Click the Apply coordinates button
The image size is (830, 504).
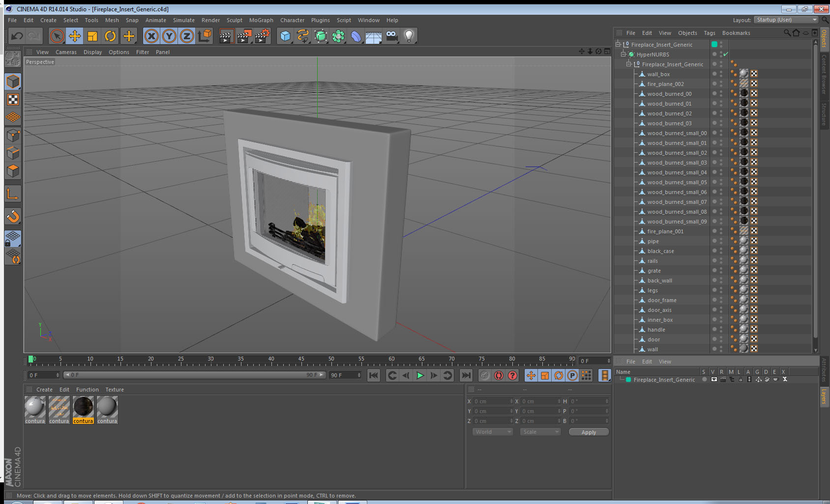589,432
